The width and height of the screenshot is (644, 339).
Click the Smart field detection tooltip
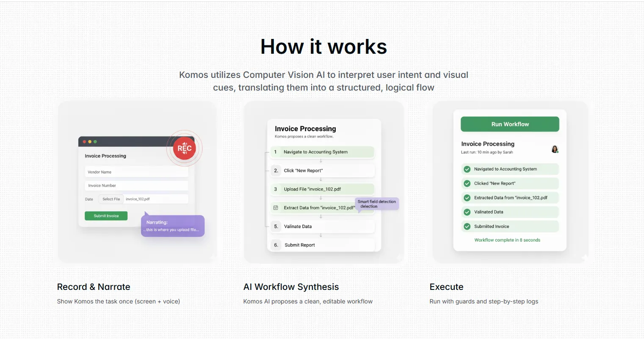(x=376, y=204)
